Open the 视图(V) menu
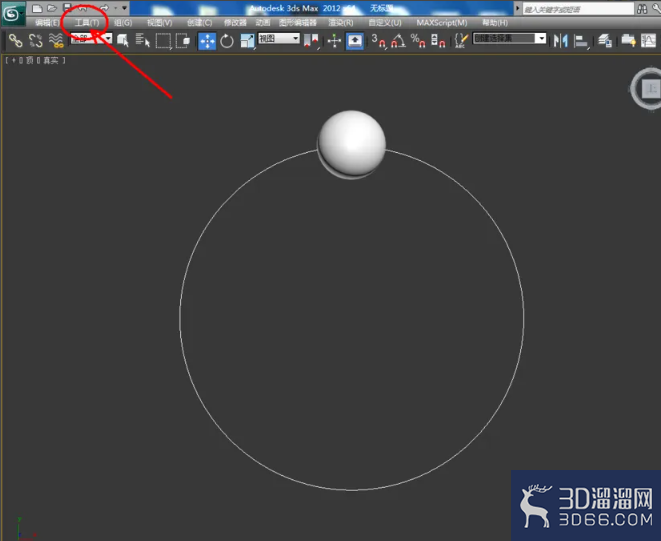 pos(159,23)
